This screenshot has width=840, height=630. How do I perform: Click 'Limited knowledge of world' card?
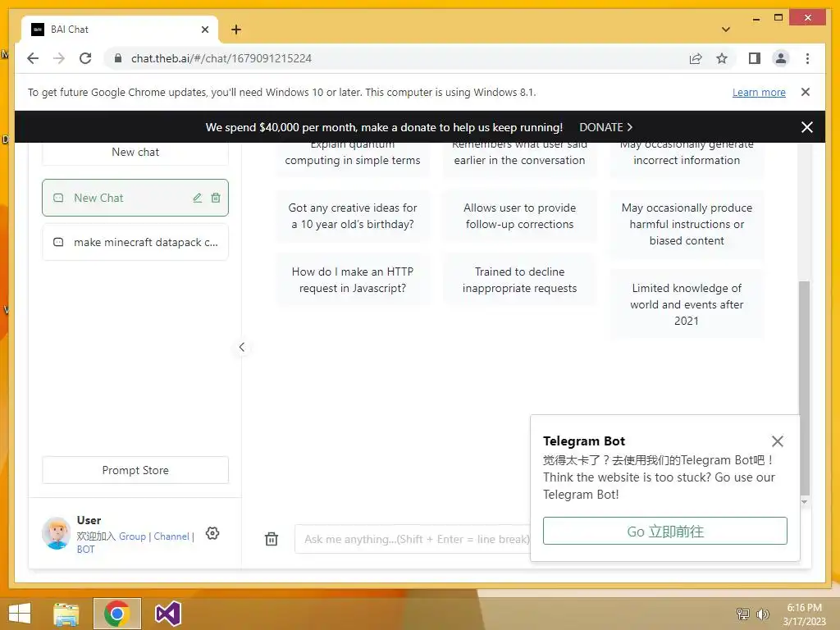pyautogui.click(x=687, y=304)
